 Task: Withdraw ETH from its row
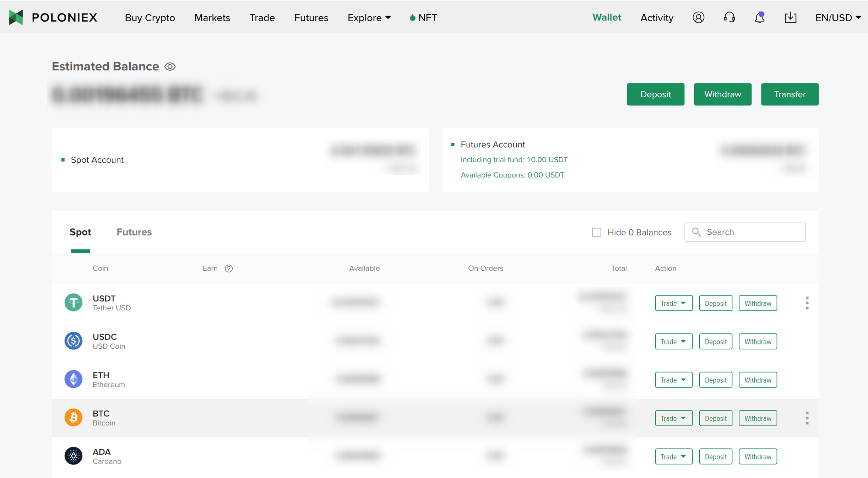point(758,380)
